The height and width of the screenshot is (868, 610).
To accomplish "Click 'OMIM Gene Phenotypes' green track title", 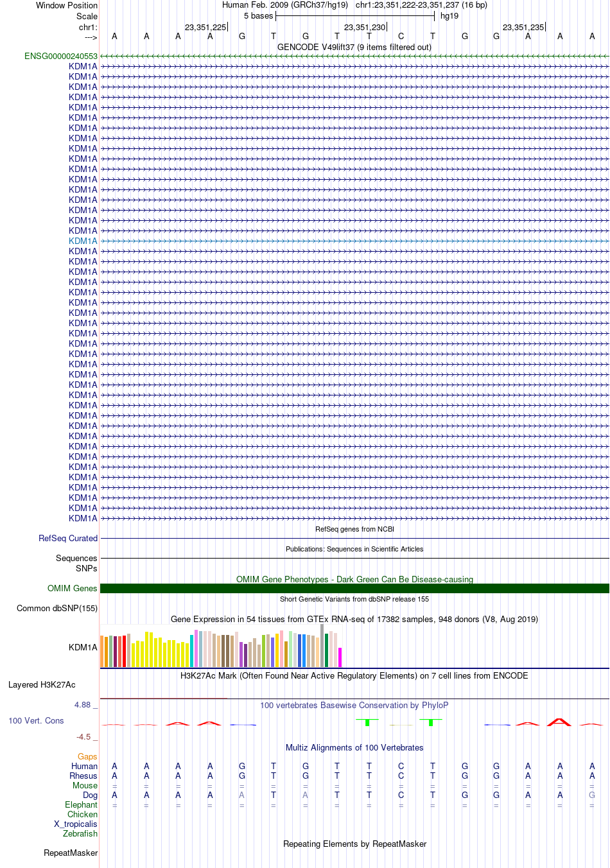I will click(x=354, y=580).
